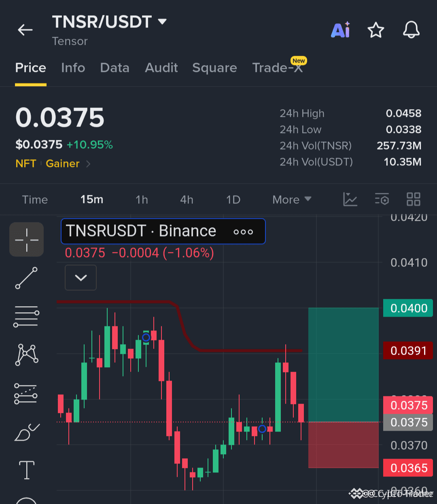This screenshot has height=504, width=437.
Task: Open price alerts bell icon
Action: [x=411, y=30]
